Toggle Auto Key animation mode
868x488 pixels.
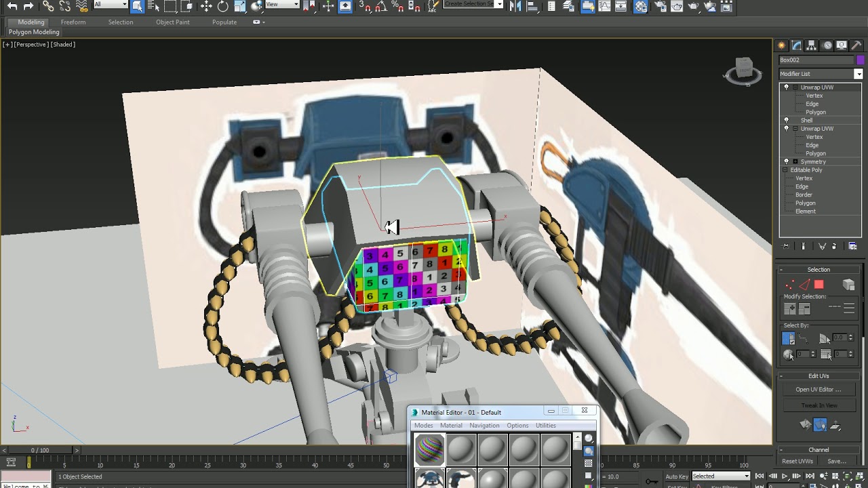point(676,476)
